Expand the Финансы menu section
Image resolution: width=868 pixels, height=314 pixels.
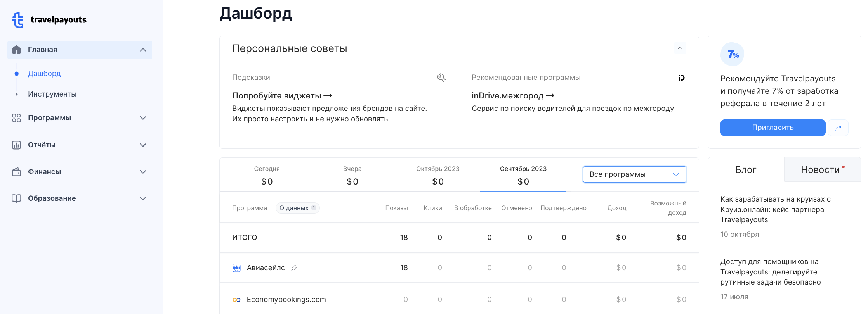(x=143, y=172)
